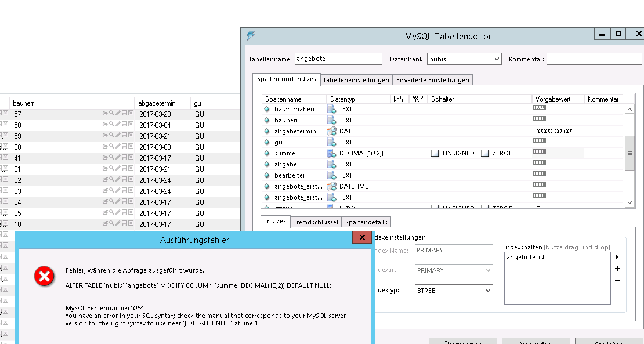644x344 pixels.
Task: Click the pencil edit icon in row 57
Action: tap(118, 114)
